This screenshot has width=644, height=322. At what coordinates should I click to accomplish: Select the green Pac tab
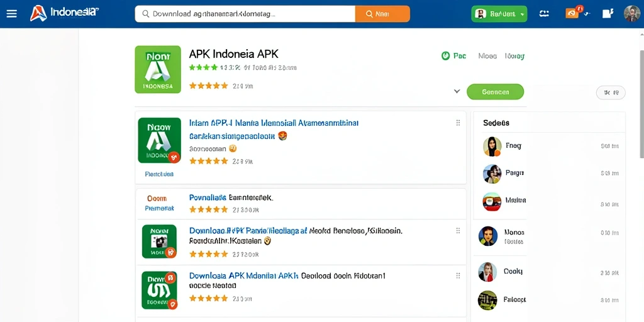454,56
